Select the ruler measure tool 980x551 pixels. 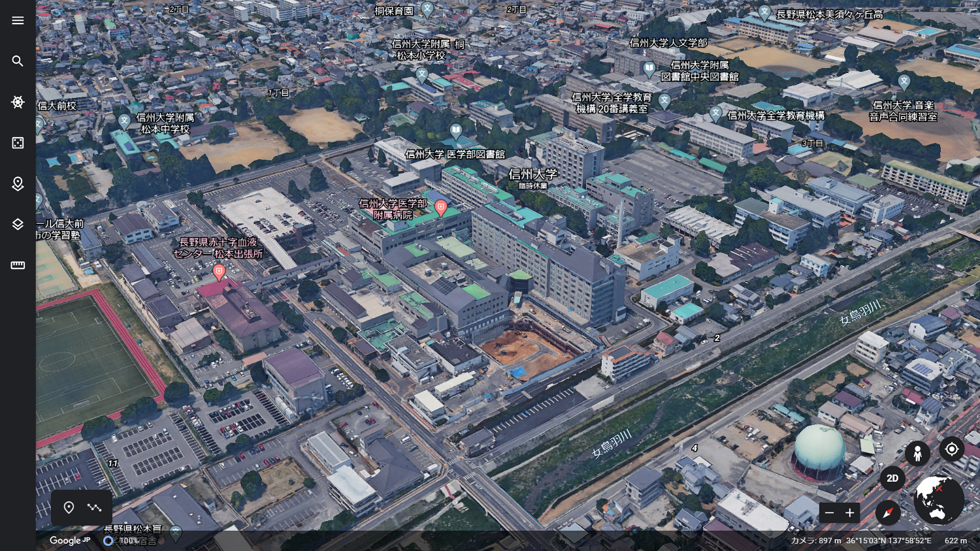[x=18, y=265]
